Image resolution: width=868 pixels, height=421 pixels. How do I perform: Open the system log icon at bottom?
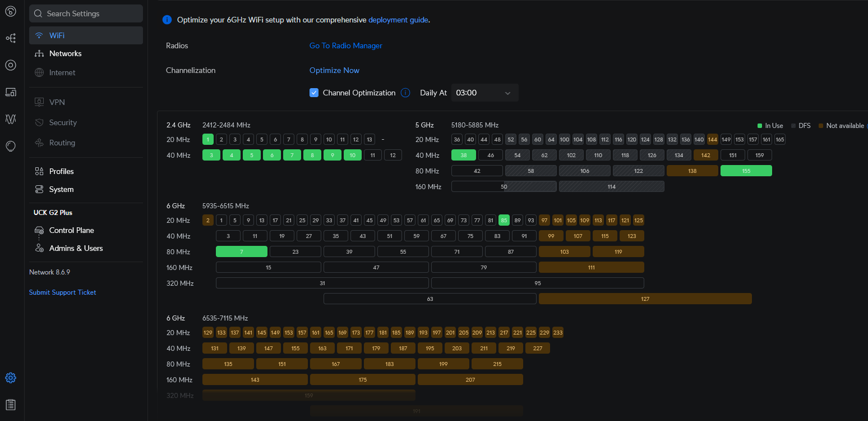pos(10,405)
